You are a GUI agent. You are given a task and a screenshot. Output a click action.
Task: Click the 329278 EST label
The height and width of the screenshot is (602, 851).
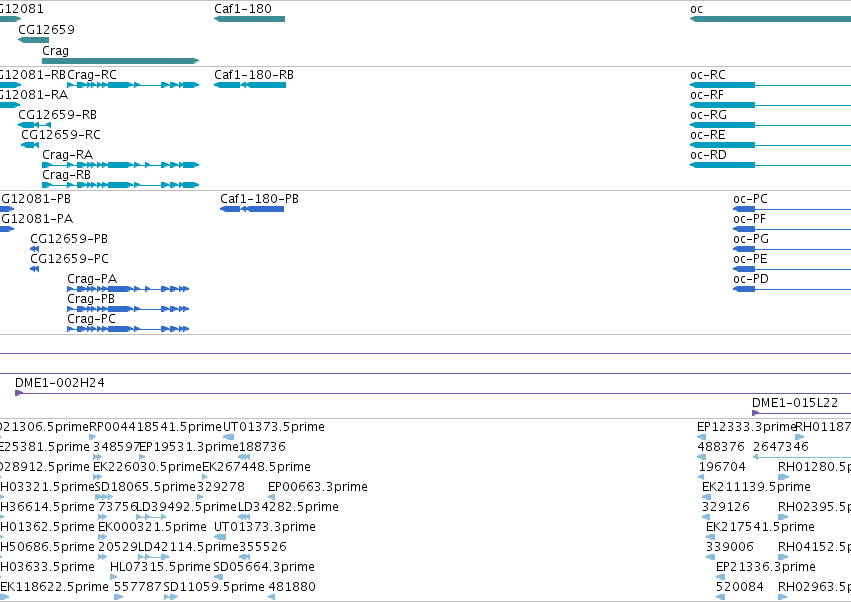pos(221,486)
